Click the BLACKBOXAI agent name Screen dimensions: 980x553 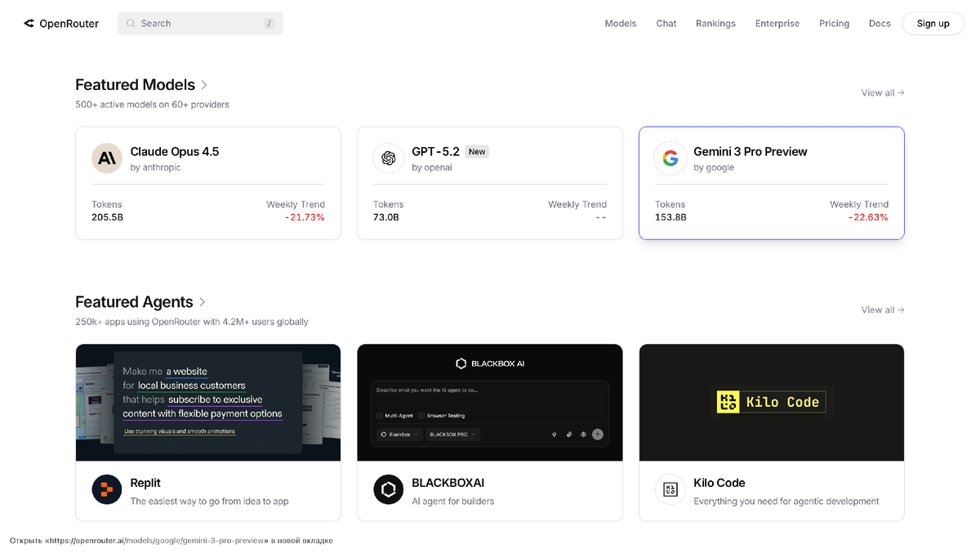coord(448,483)
